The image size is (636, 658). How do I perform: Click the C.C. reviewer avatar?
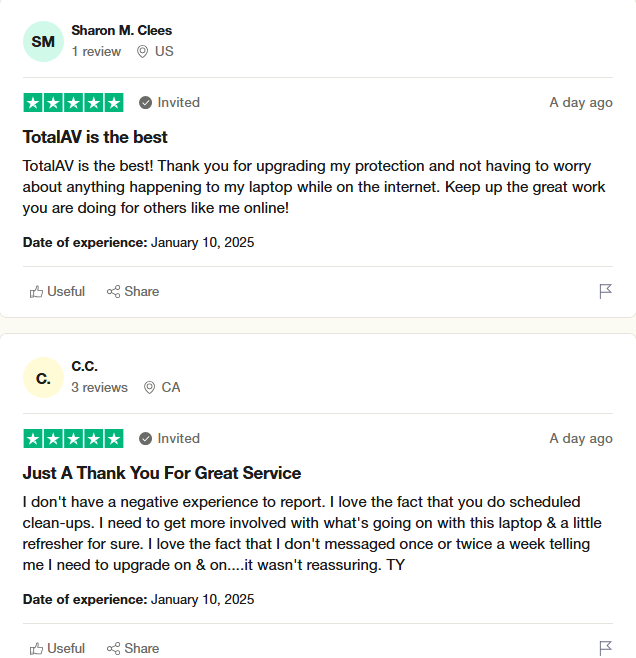[x=43, y=377]
